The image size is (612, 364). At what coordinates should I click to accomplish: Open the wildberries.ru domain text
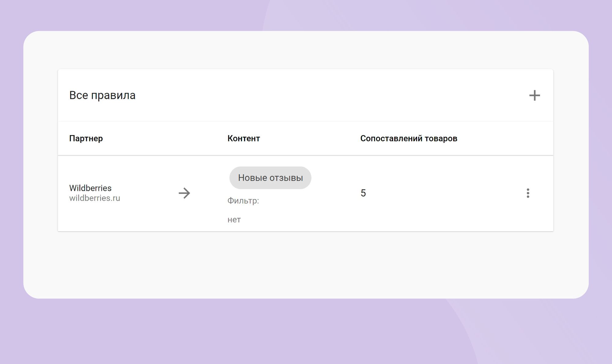(x=95, y=198)
